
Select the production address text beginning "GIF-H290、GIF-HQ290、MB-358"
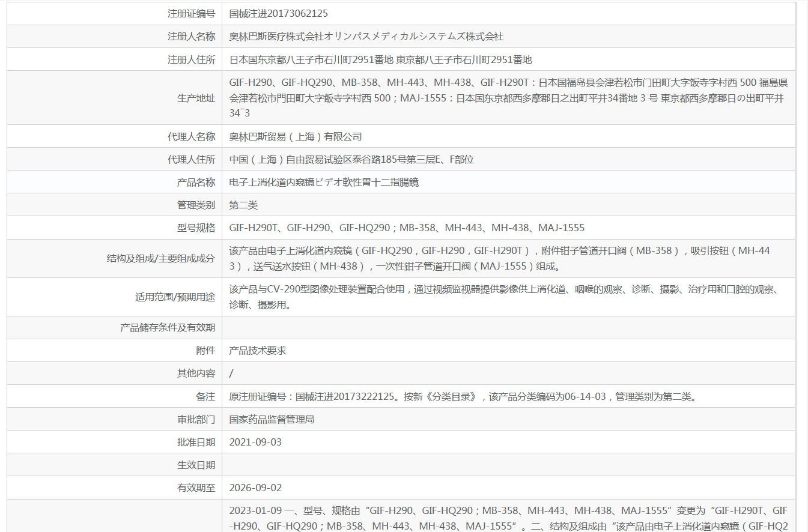[508, 97]
